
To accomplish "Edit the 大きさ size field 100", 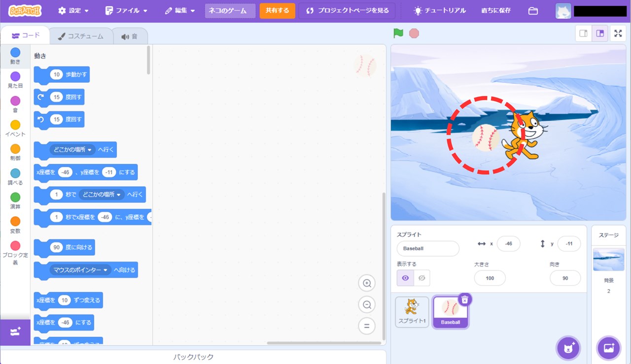I will click(490, 278).
